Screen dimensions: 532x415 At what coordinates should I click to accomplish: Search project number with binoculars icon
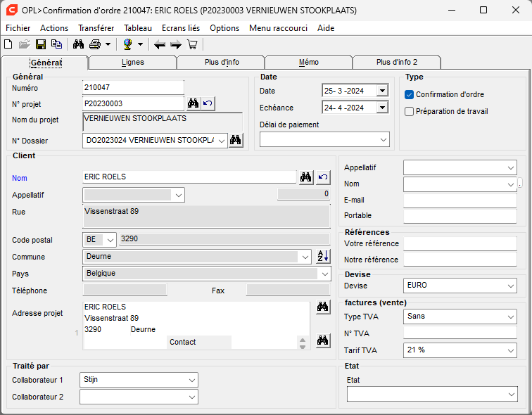pyautogui.click(x=194, y=103)
